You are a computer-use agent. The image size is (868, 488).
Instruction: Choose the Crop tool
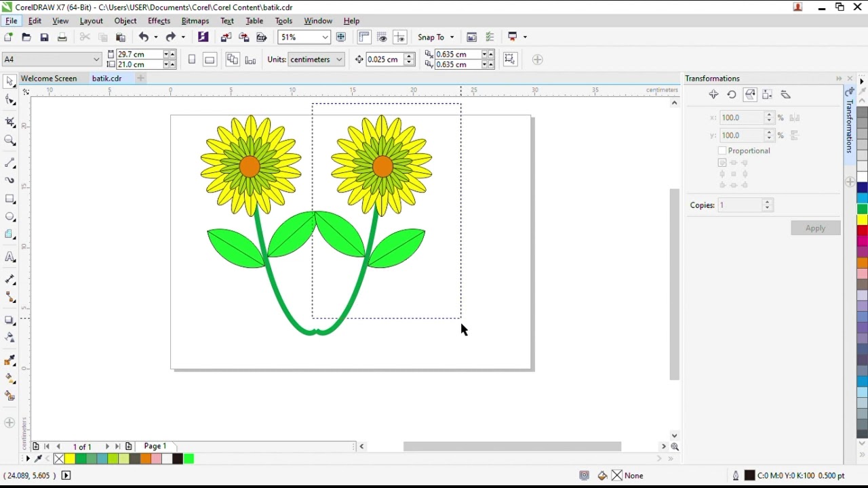(9, 123)
